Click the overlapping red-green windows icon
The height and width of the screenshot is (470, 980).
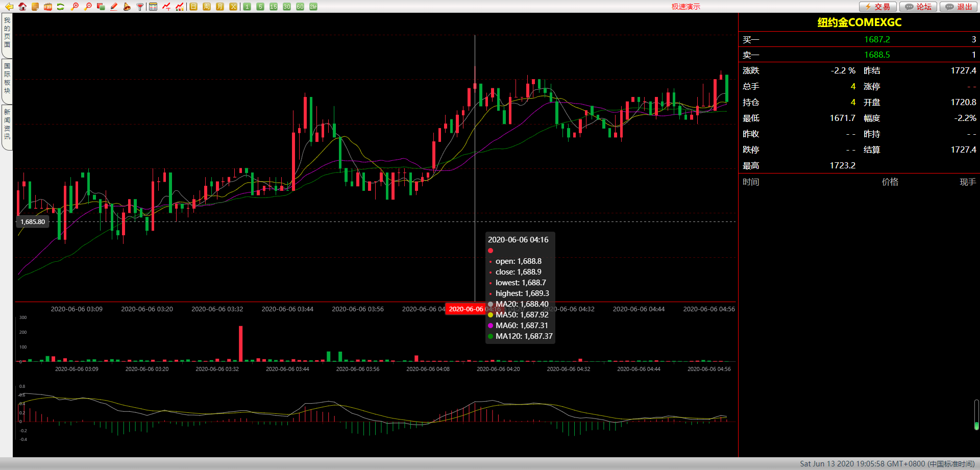tap(101, 7)
